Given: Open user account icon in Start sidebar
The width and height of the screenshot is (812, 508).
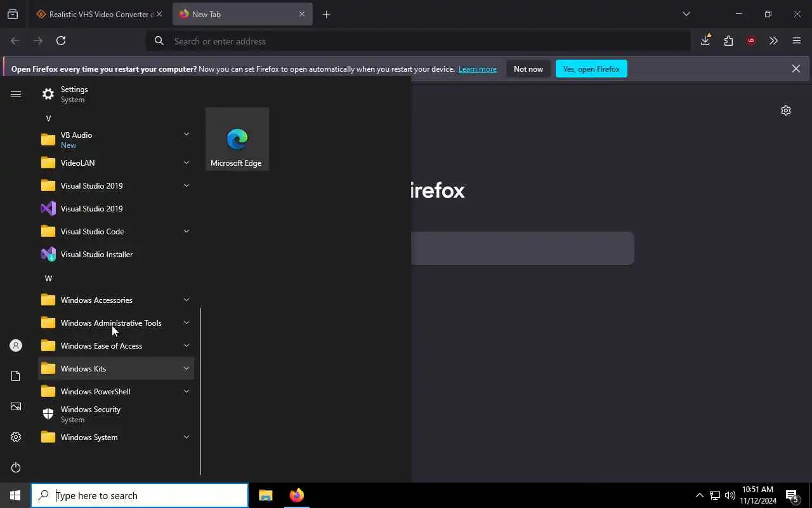Looking at the screenshot, I should point(16,345).
